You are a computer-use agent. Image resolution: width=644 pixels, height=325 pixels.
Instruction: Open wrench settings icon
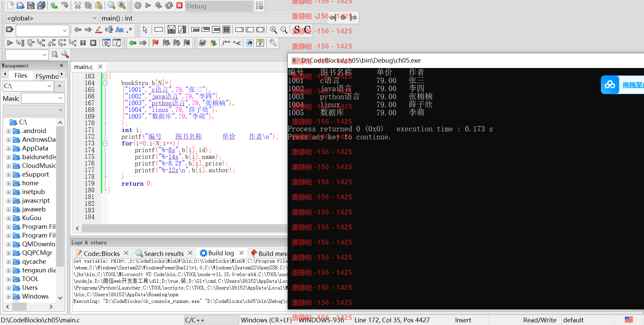(x=273, y=43)
